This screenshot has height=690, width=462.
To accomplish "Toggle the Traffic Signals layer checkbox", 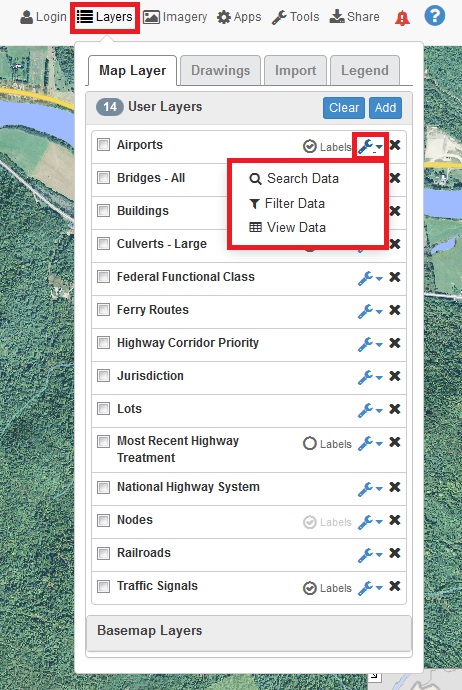I will point(103,586).
